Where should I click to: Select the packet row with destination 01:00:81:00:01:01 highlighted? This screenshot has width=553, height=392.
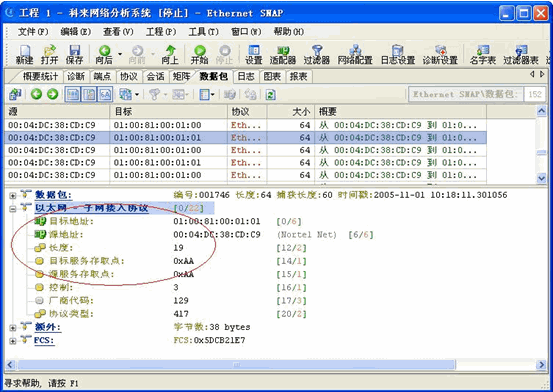pos(245,137)
